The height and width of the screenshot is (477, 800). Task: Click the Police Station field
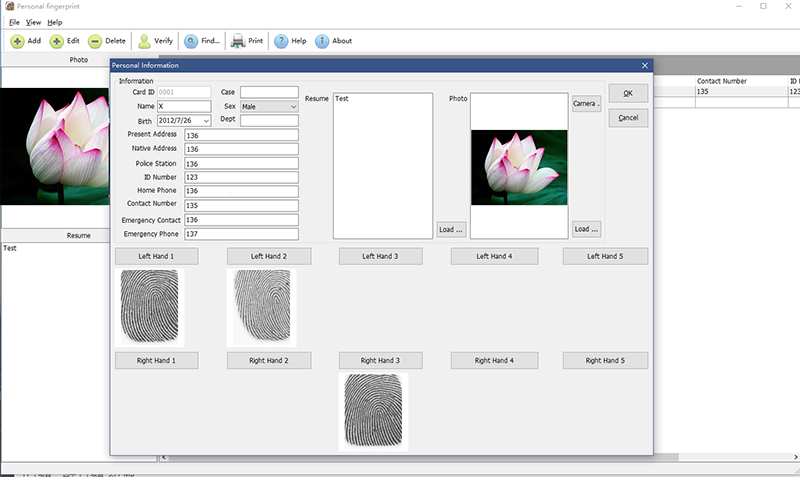point(241,164)
